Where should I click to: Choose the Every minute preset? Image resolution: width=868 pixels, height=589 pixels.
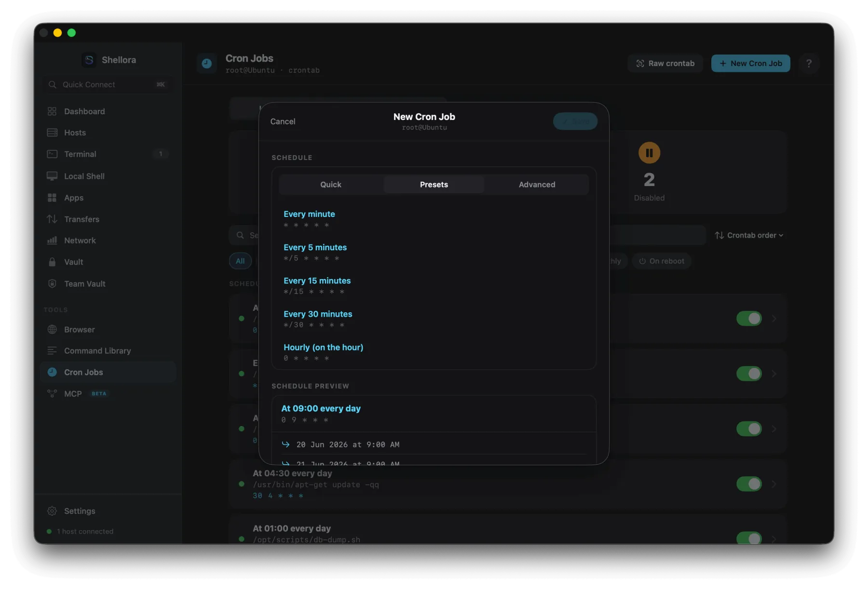[434, 219]
